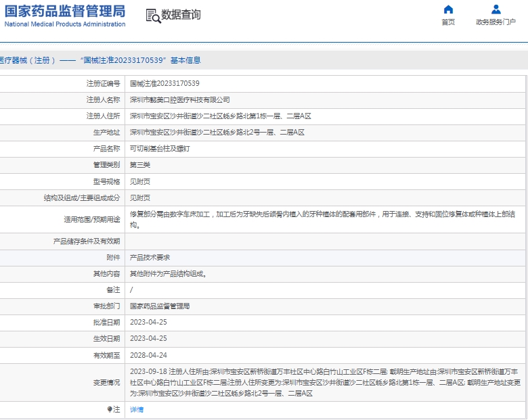The width and height of the screenshot is (528, 420).
Task: Click the 其他内容 field label
Action: pyautogui.click(x=106, y=274)
